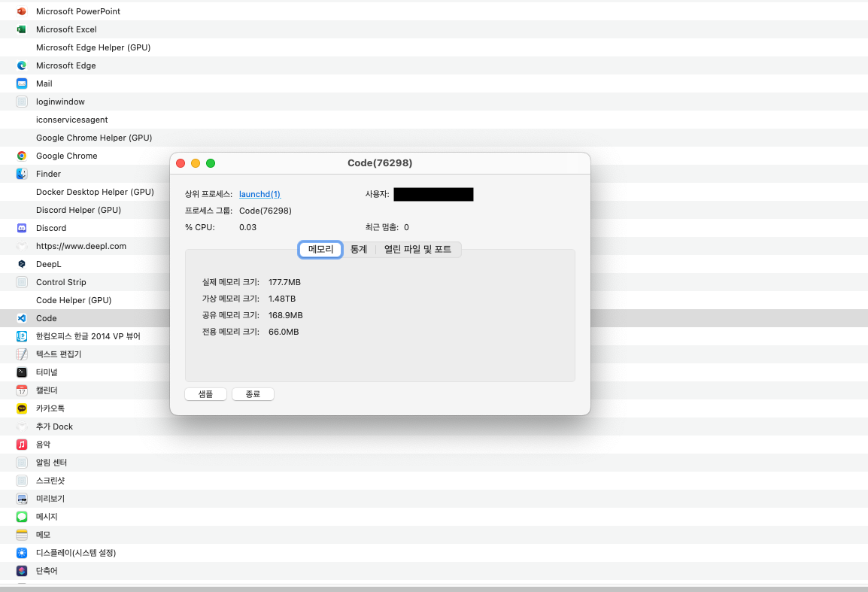868x592 pixels.
Task: Select the Microsoft Edge Helper (GPU) row
Action: pos(434,47)
